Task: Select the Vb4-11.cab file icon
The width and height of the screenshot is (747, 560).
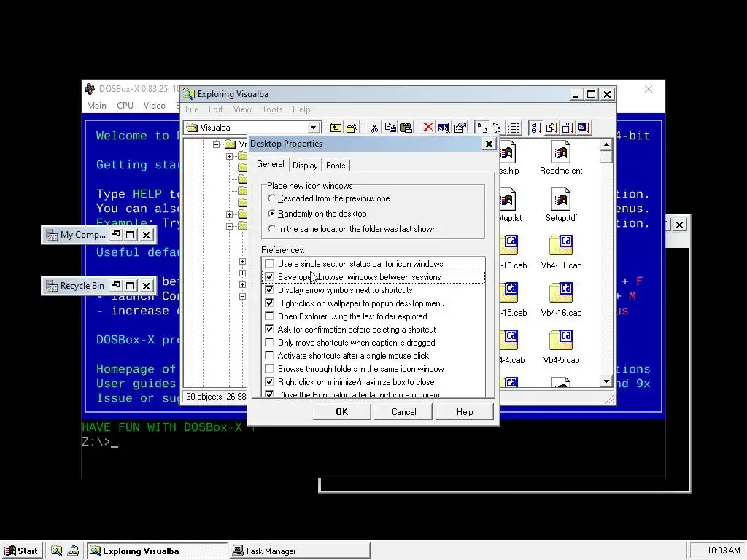Action: tap(561, 253)
